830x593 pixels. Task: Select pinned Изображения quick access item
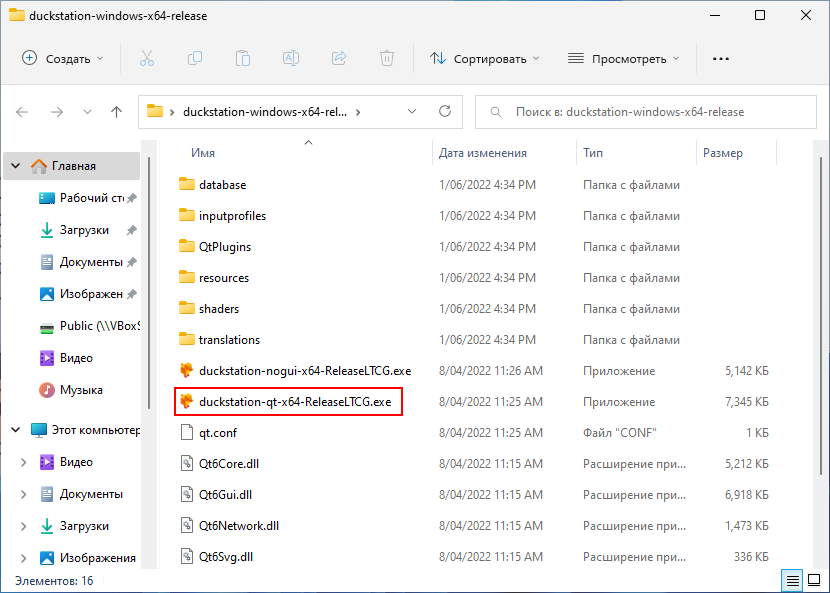pyautogui.click(x=87, y=293)
